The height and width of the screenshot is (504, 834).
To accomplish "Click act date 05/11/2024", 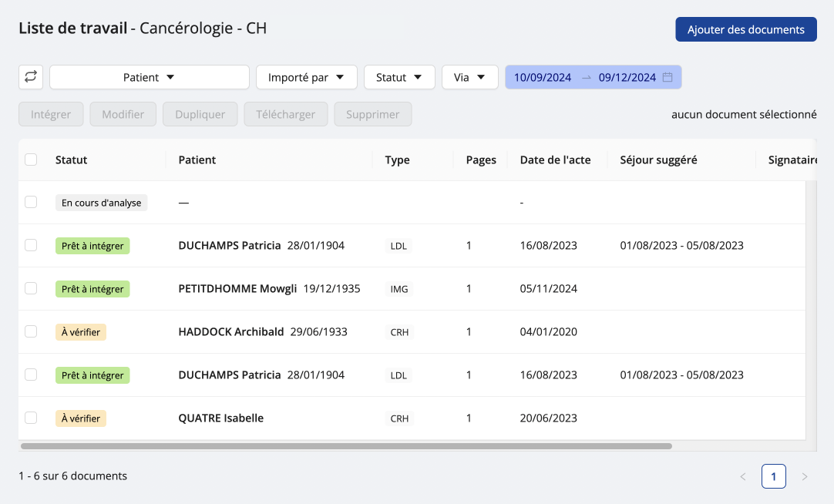I will 548,289.
